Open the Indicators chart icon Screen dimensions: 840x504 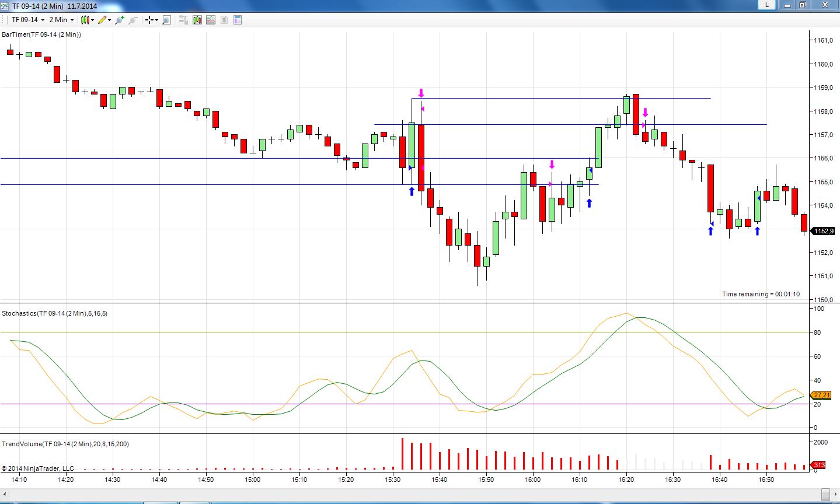point(211,20)
